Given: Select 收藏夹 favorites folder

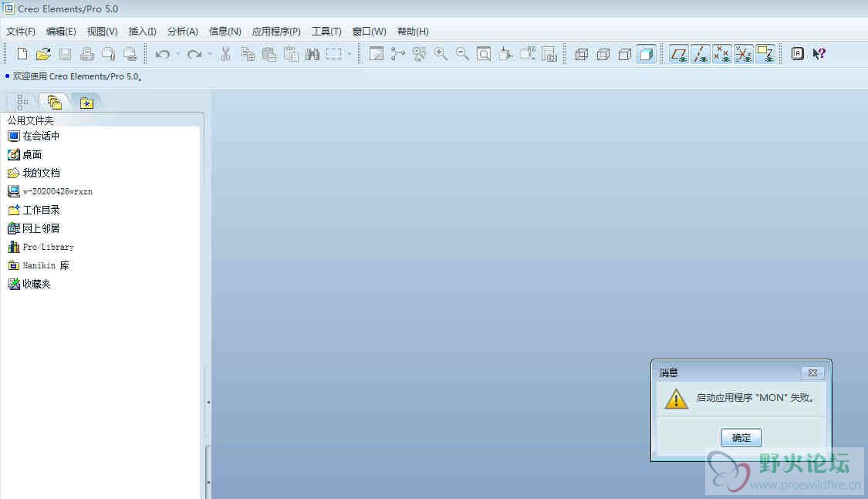Looking at the screenshot, I should [29, 284].
